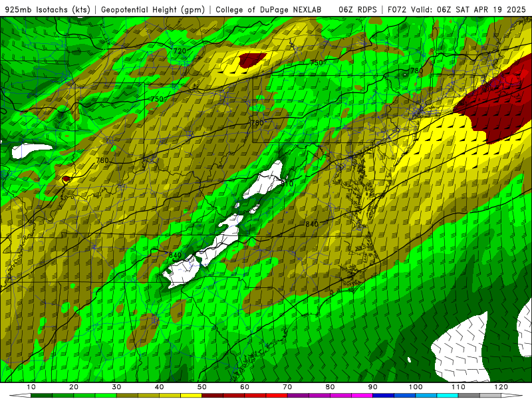Click the colorbar label 60
The height and width of the screenshot is (399, 532).
[x=245, y=387]
